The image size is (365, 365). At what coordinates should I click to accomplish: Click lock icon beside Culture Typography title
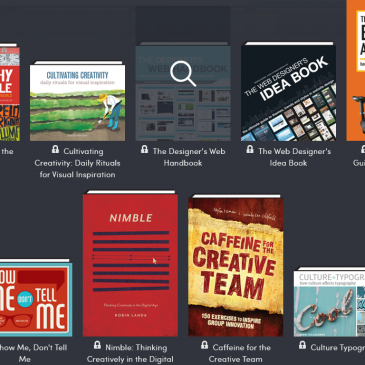302,345
